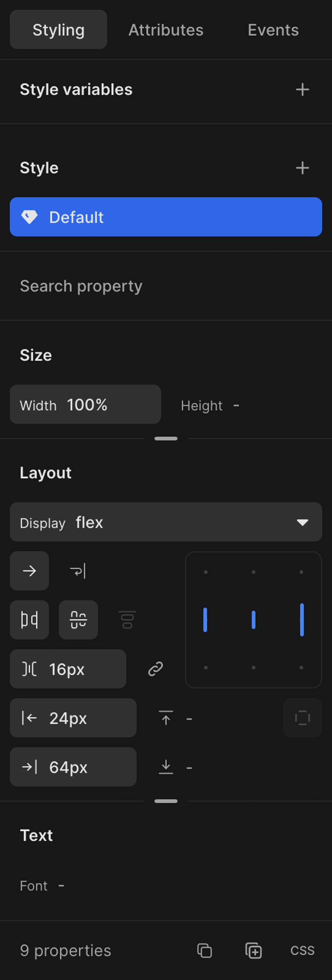
Task: Toggle the flex wrap icon
Action: (x=78, y=570)
